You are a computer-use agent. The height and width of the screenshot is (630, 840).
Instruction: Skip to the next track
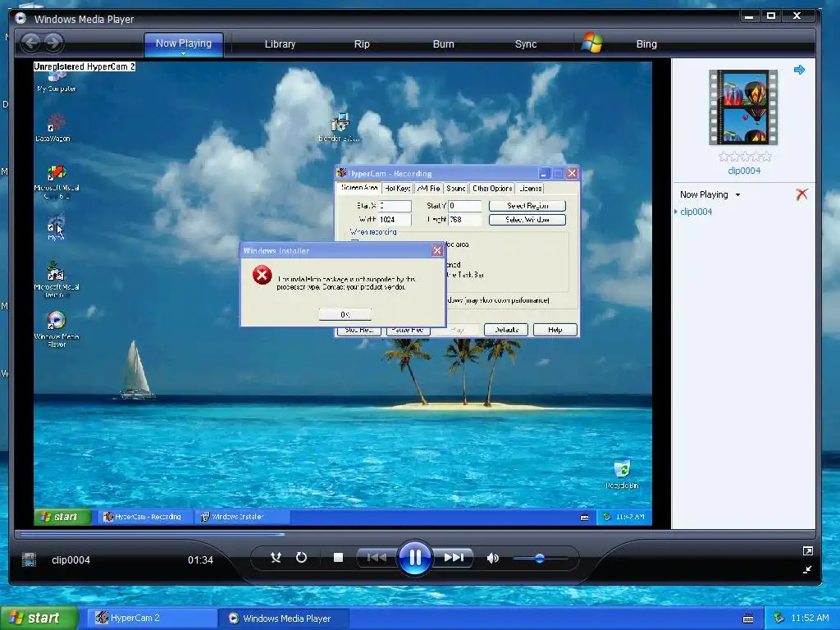(x=454, y=558)
